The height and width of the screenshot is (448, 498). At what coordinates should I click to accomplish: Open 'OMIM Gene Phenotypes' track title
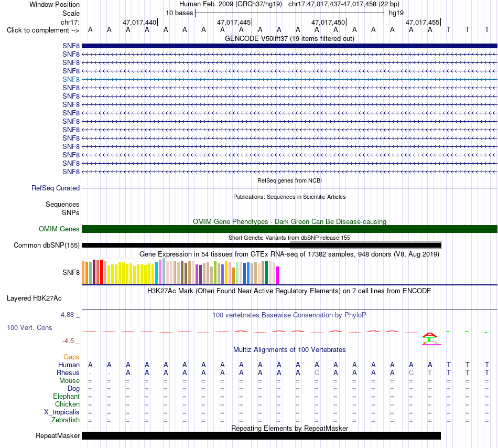coord(289,221)
